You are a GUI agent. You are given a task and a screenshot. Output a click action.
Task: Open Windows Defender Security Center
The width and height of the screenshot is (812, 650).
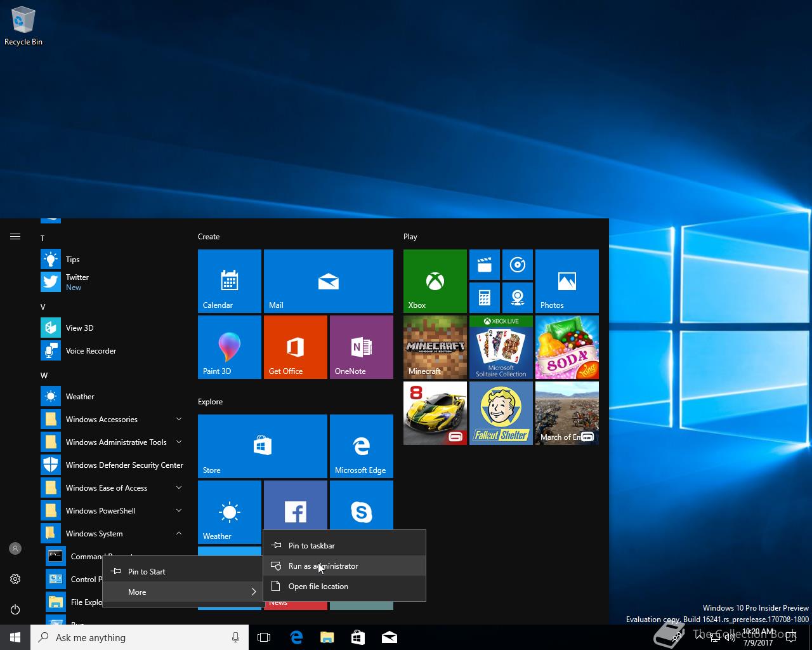[x=113, y=465]
